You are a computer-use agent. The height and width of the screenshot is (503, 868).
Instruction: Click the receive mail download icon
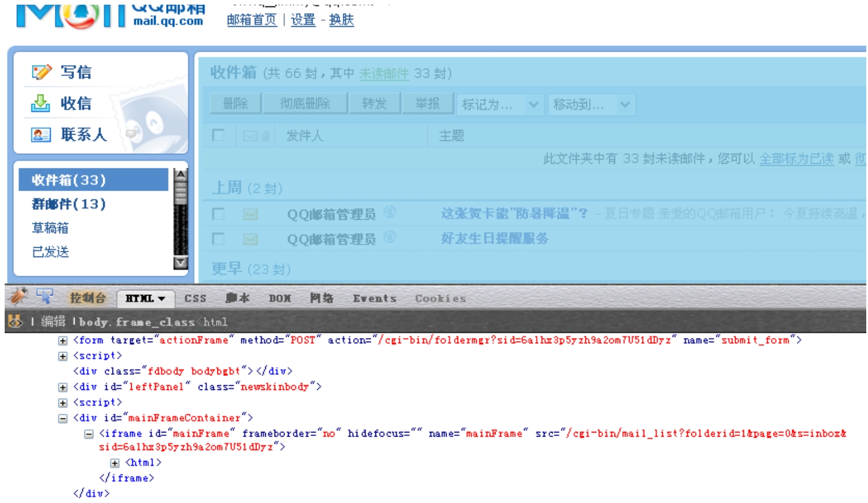tap(40, 103)
